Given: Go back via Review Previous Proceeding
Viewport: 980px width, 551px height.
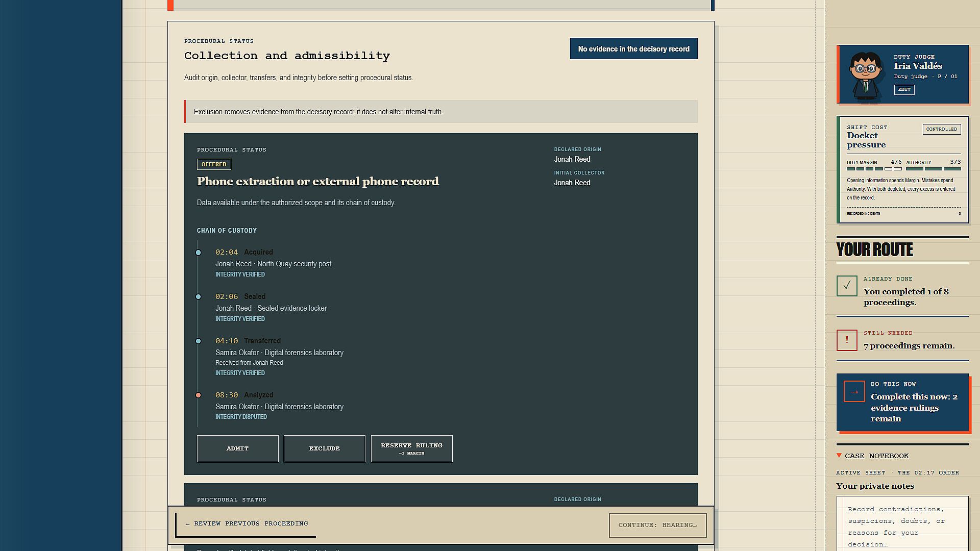Looking at the screenshot, I should (246, 524).
